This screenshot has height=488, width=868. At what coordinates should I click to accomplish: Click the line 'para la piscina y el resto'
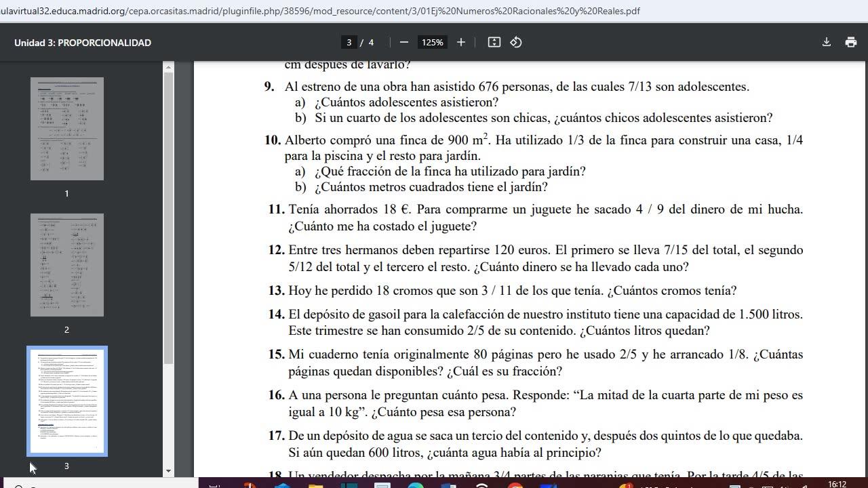[x=382, y=156]
